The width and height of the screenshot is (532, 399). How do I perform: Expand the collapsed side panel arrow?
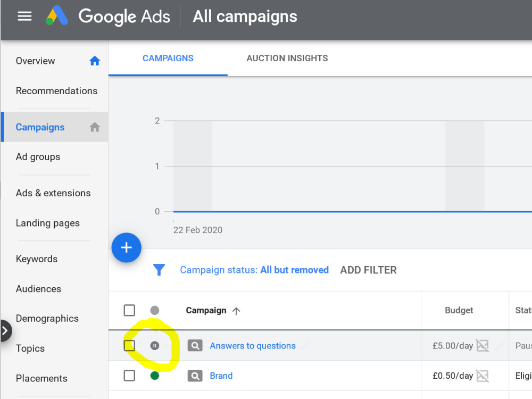(x=5, y=330)
